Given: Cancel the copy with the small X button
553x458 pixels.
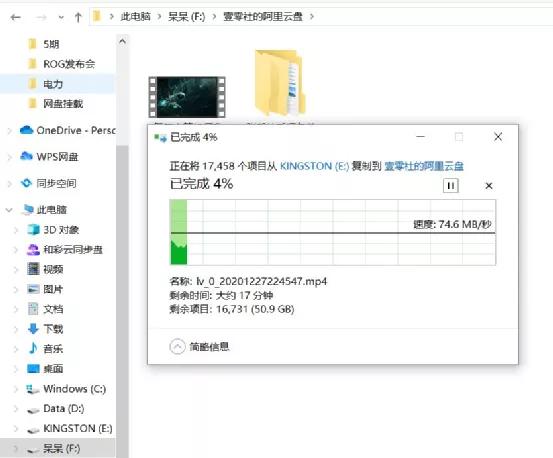Looking at the screenshot, I should 488,186.
